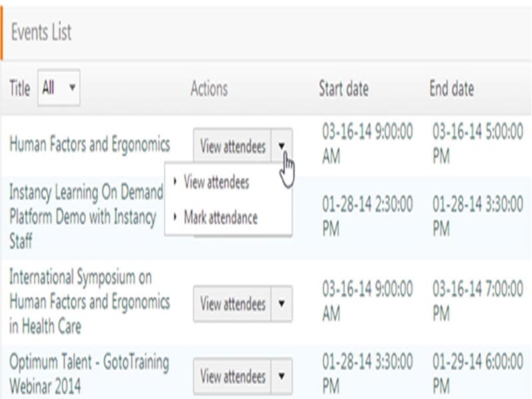
Task: Click the Title column header label
Action: [19, 88]
